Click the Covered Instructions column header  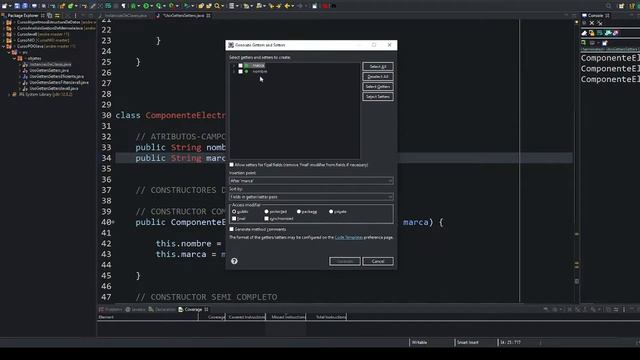click(x=247, y=317)
